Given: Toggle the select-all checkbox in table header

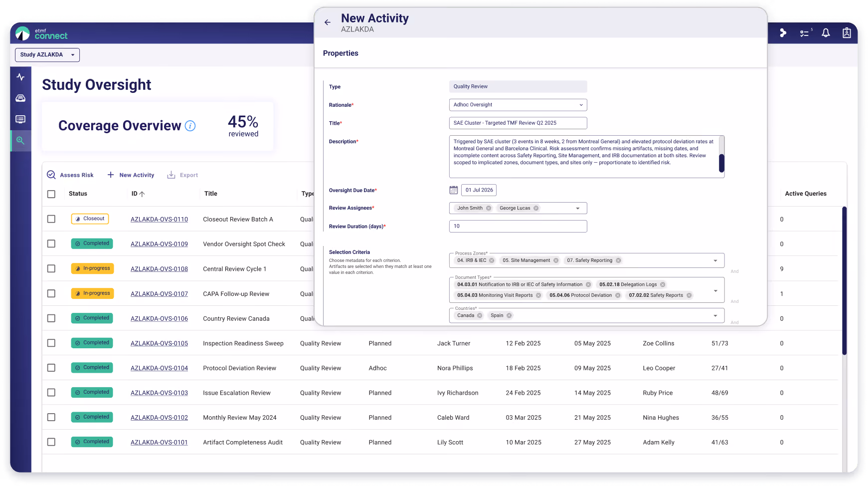Looking at the screenshot, I should coord(51,194).
